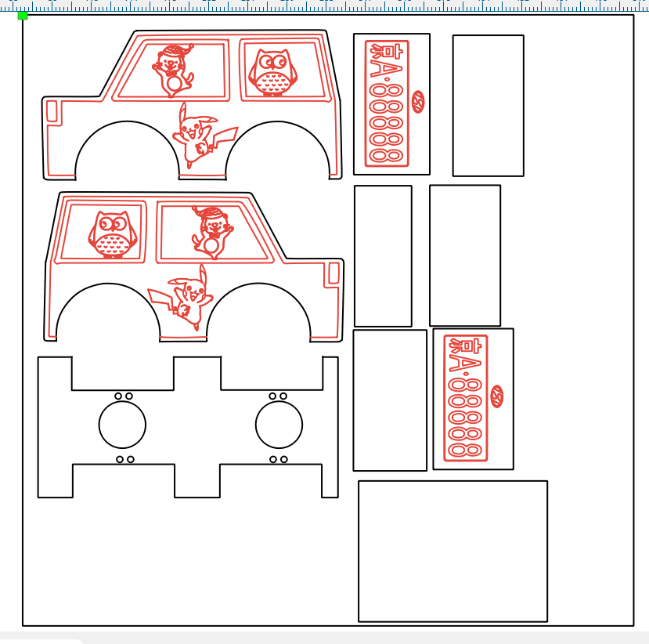Select the Pikachu engraving on the bottom car

point(181,298)
